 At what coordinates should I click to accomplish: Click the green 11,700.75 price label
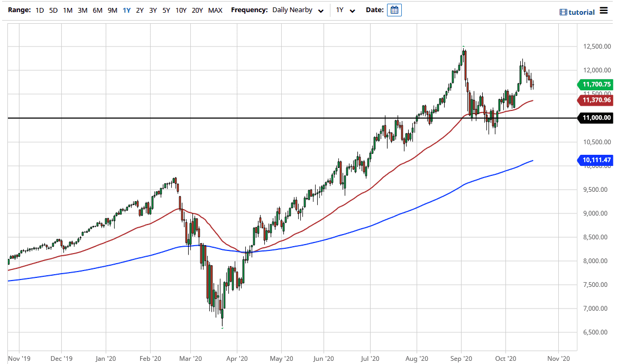[x=597, y=84]
